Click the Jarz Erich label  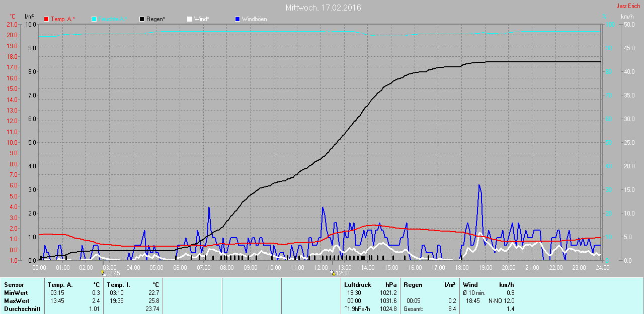point(628,6)
